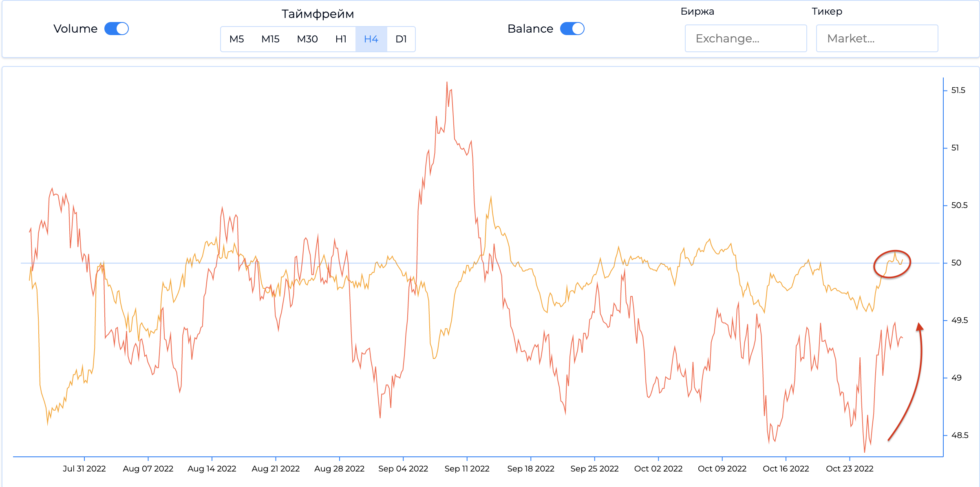
Task: Select the M5 timeframe
Action: pyautogui.click(x=236, y=39)
